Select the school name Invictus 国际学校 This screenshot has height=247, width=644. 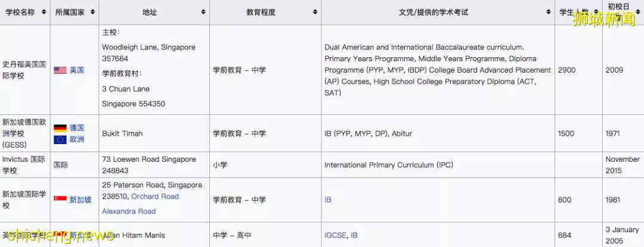tap(24, 165)
